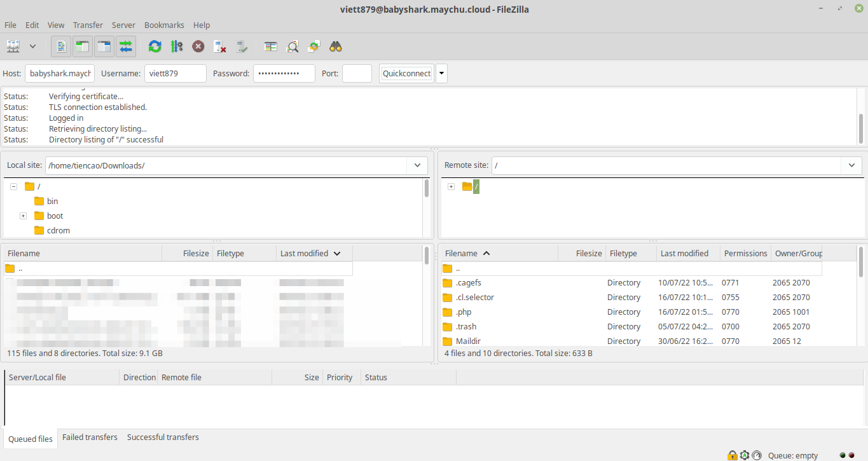The width and height of the screenshot is (868, 461).
Task: Cancel the current operation
Action: pos(198,46)
